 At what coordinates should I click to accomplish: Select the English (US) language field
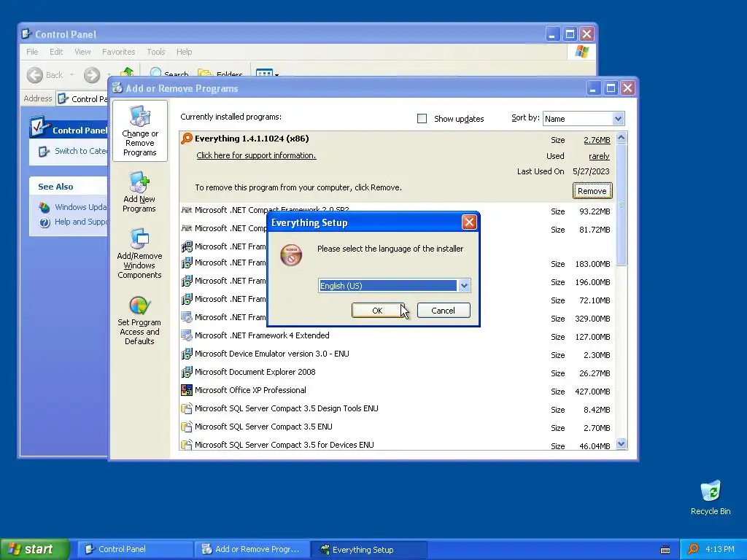tap(388, 286)
